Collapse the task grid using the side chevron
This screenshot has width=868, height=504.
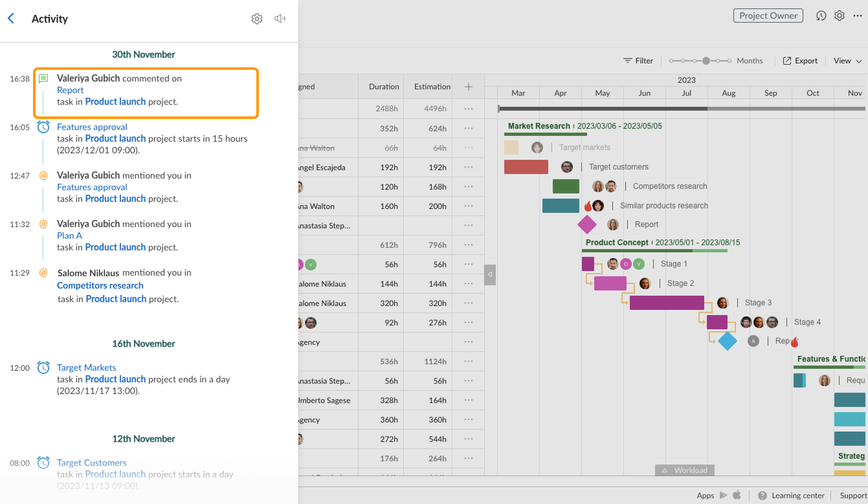(x=489, y=274)
